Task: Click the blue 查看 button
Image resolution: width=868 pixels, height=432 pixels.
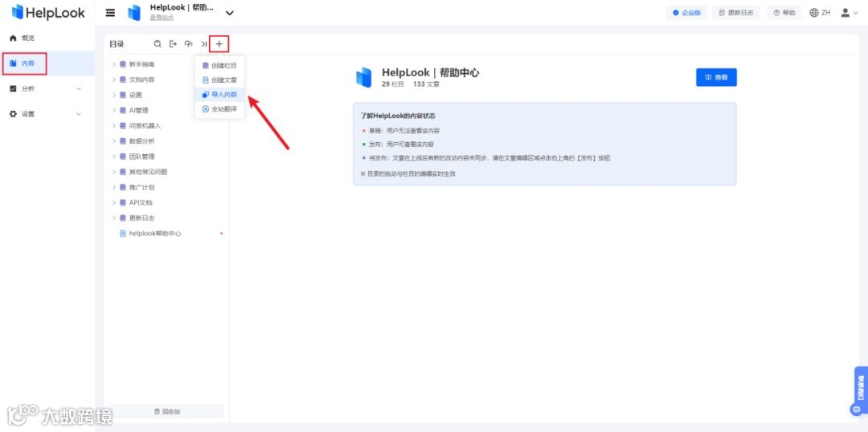Action: click(x=716, y=77)
